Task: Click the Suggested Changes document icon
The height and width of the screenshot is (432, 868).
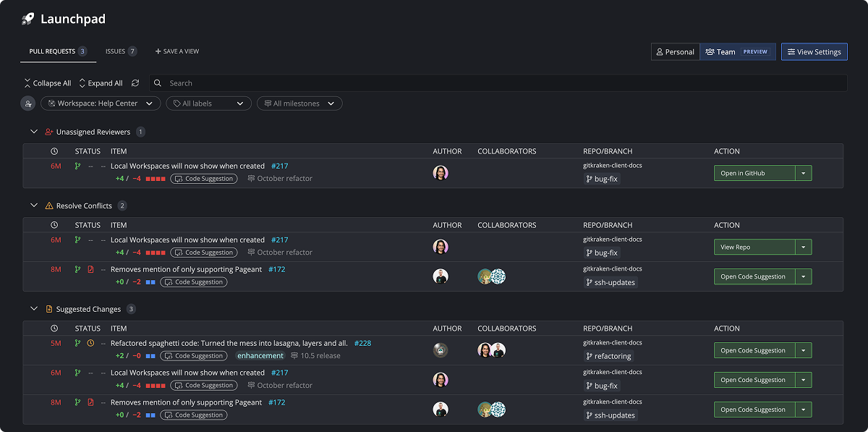Action: click(49, 309)
